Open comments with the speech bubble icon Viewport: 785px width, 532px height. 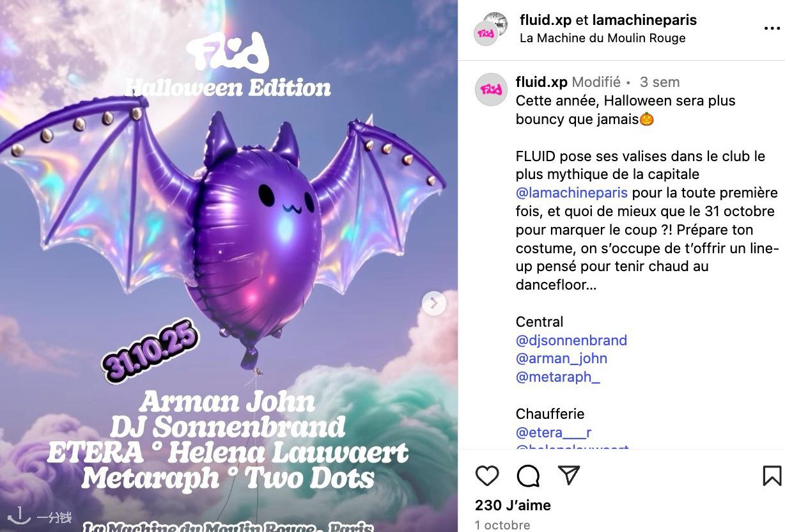tap(528, 476)
